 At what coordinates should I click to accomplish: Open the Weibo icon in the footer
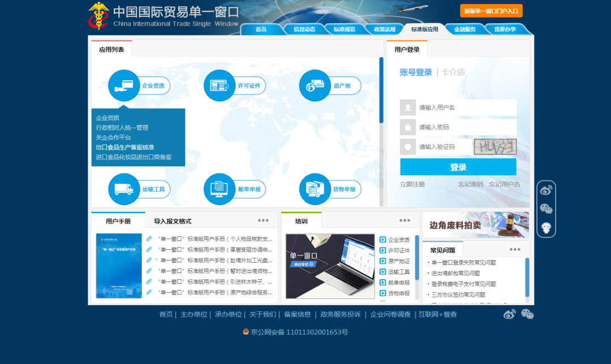509,314
